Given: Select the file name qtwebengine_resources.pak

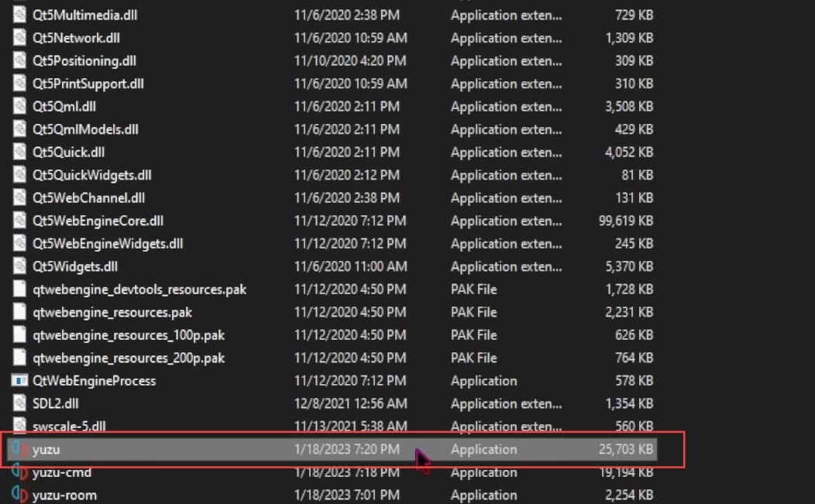Looking at the screenshot, I should 112,312.
